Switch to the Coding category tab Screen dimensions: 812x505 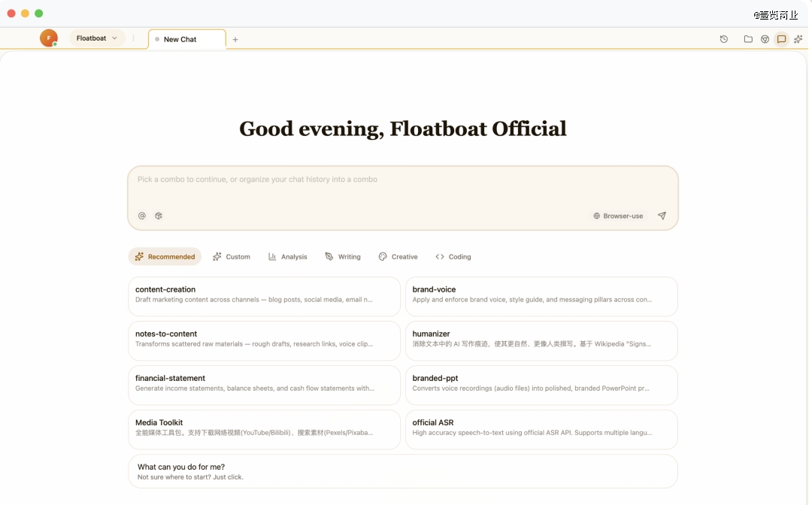[x=453, y=257]
